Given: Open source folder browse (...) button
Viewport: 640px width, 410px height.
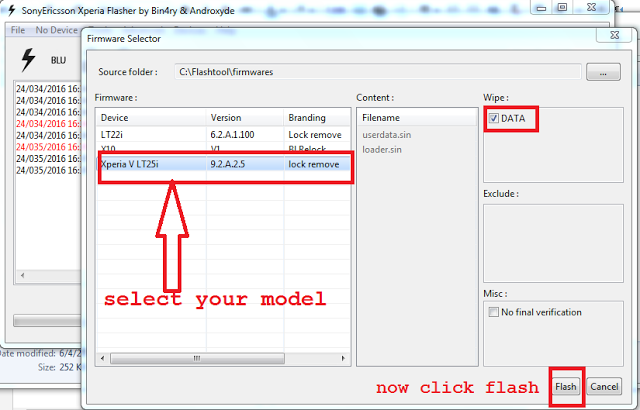Looking at the screenshot, I should 603,72.
